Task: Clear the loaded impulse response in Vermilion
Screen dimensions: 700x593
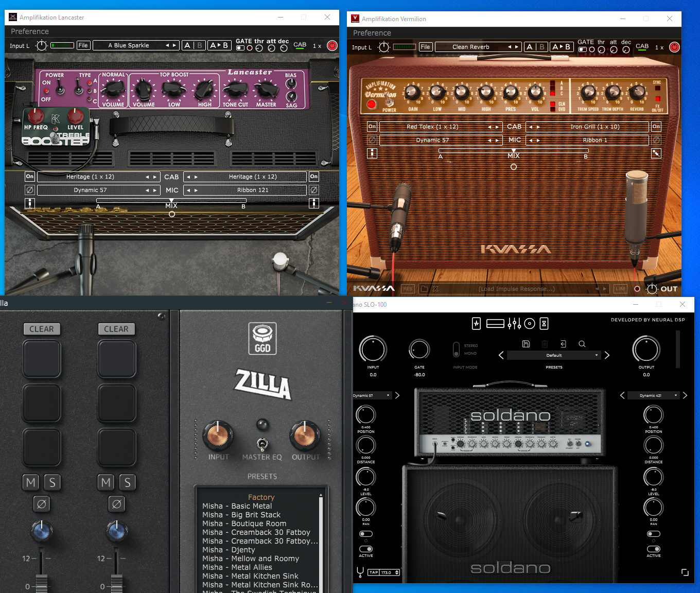Action: coord(435,289)
